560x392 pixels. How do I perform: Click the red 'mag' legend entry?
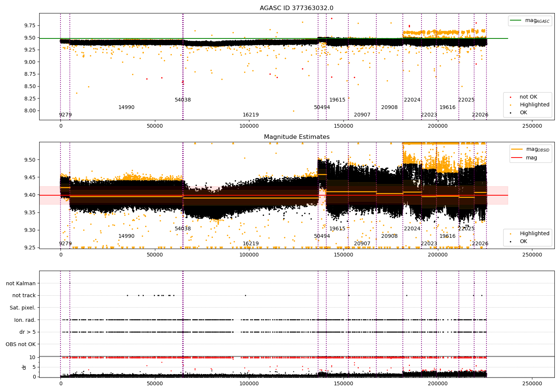coord(525,158)
